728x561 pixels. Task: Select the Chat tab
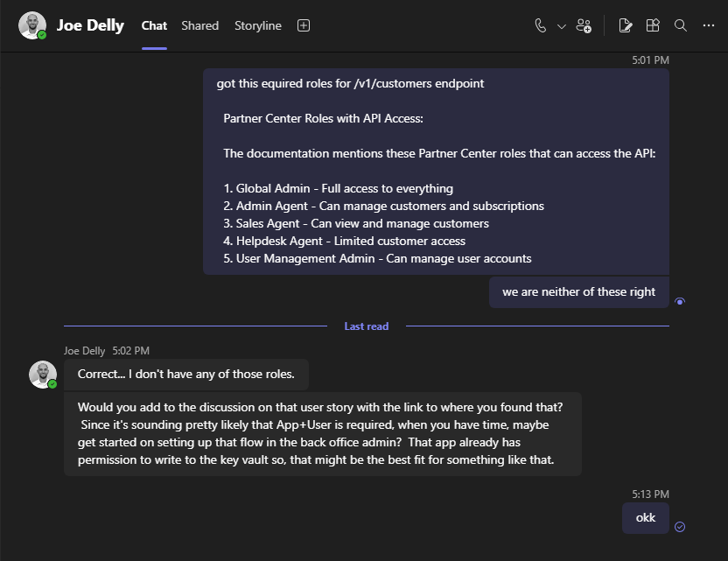pyautogui.click(x=154, y=25)
